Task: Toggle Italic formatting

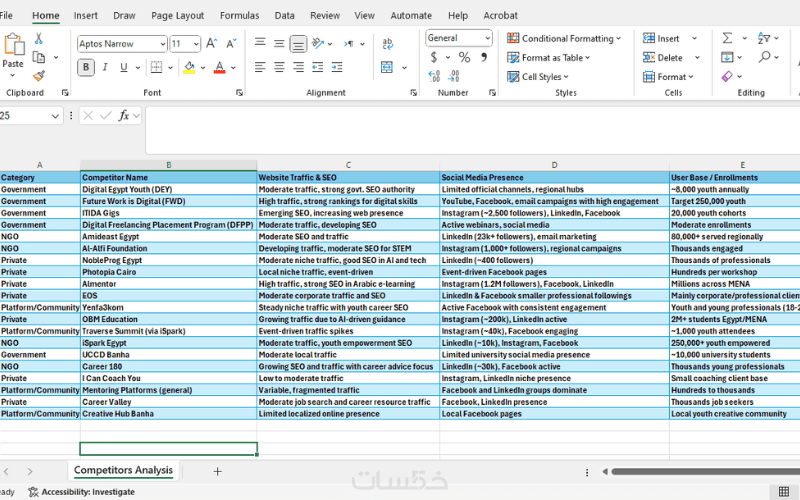Action: click(105, 67)
